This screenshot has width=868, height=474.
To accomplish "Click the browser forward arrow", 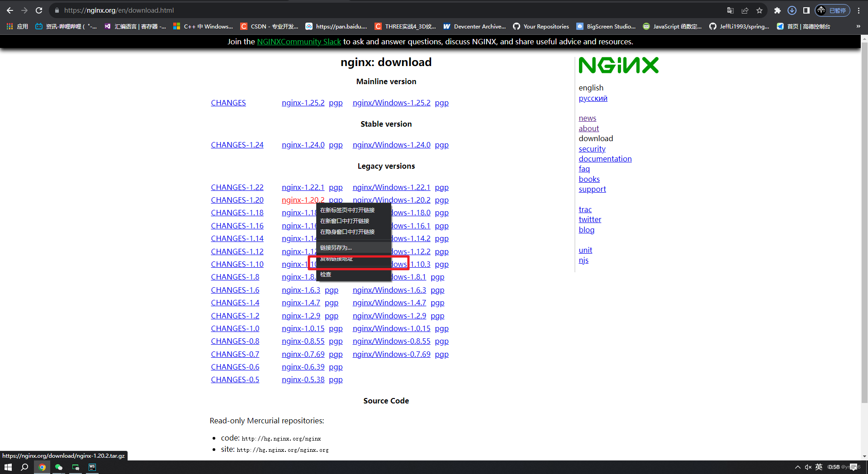I will click(x=24, y=10).
